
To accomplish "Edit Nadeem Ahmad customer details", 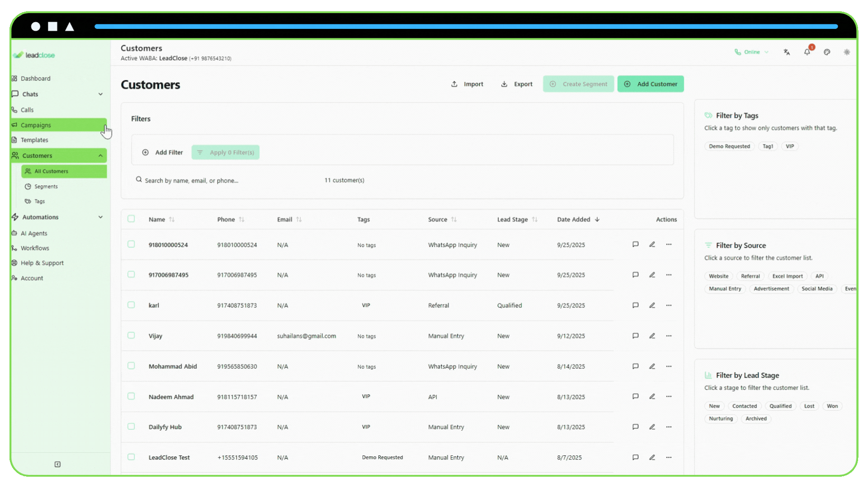I will point(652,397).
